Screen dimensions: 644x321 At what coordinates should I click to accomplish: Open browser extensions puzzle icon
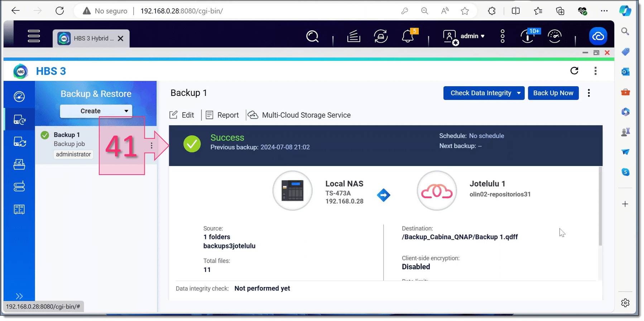tap(492, 11)
